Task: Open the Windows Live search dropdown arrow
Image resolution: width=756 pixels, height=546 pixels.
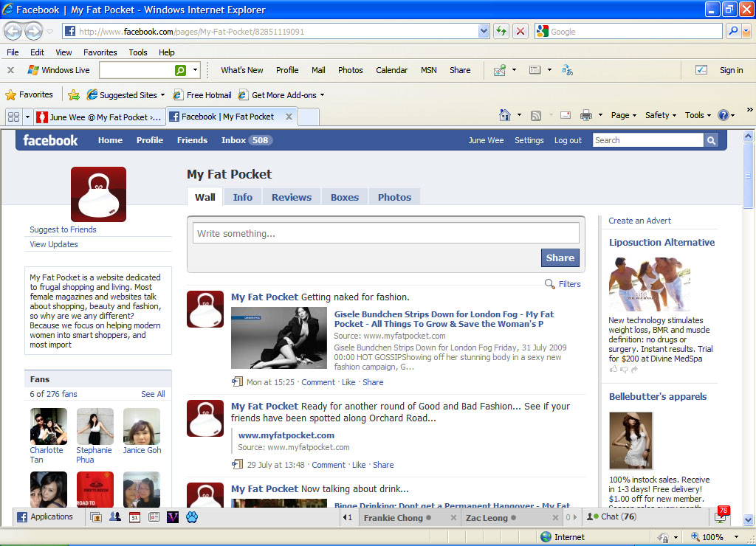Action: (x=195, y=70)
